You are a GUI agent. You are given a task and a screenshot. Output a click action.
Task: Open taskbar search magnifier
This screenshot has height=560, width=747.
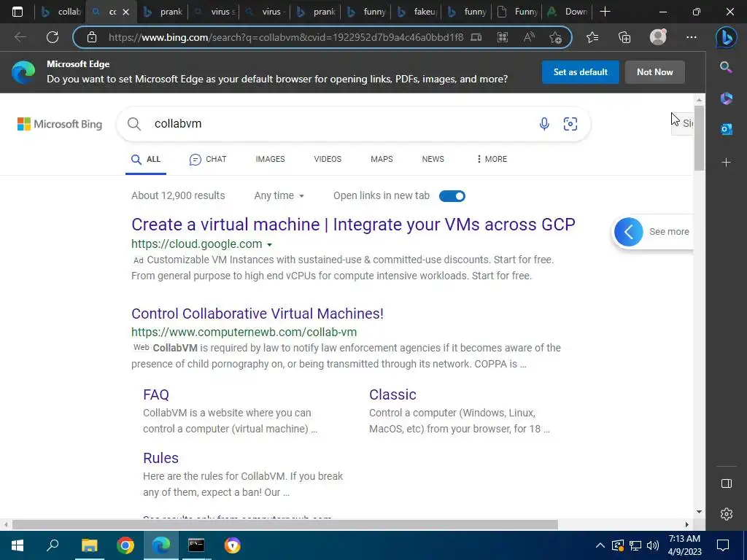(x=53, y=545)
